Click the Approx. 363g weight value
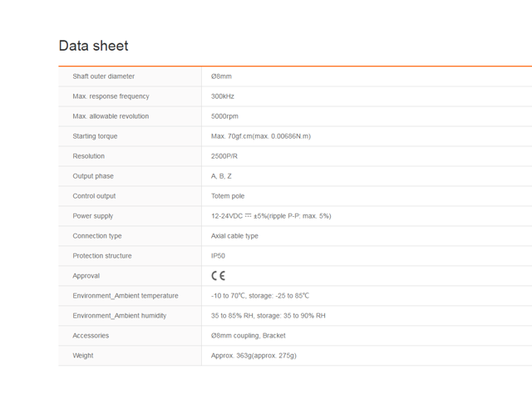The height and width of the screenshot is (399, 532). [254, 356]
